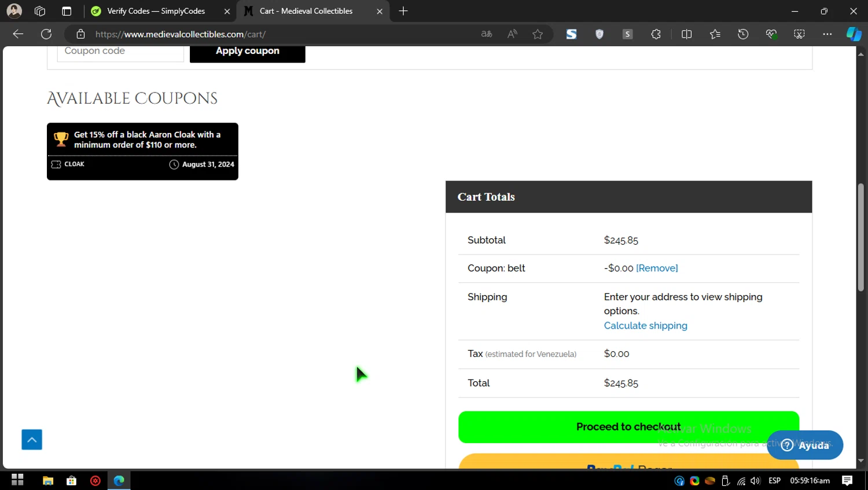The image size is (868, 490).
Task: Switch to Verify Codes SimplyCodes tab
Action: click(x=156, y=11)
